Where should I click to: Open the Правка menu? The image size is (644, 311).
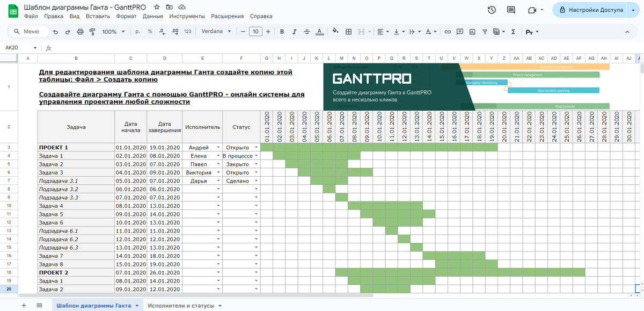54,16
